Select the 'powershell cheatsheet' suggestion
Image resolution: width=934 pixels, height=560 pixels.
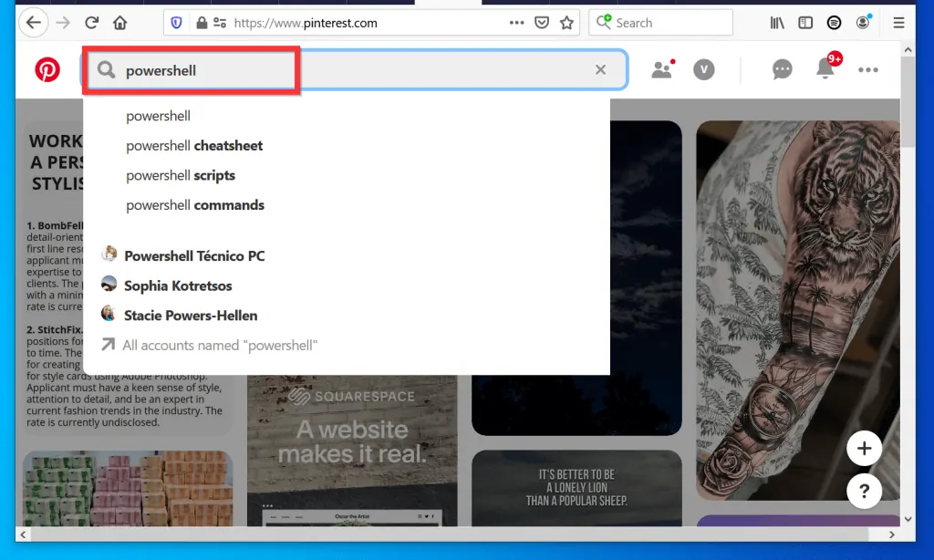point(194,145)
